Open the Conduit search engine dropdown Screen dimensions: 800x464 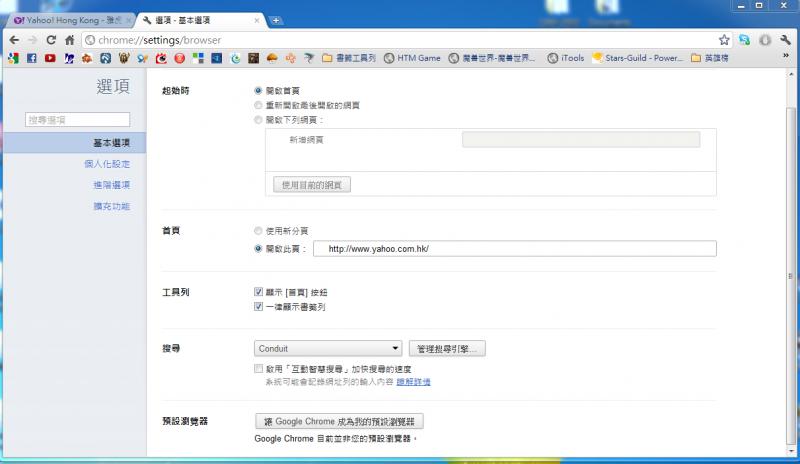pyautogui.click(x=328, y=349)
